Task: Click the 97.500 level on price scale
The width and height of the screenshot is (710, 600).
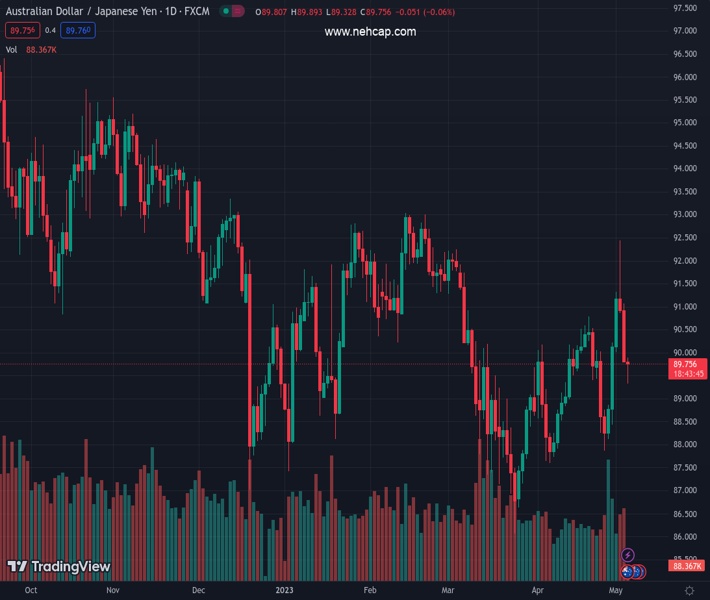Action: pos(685,8)
